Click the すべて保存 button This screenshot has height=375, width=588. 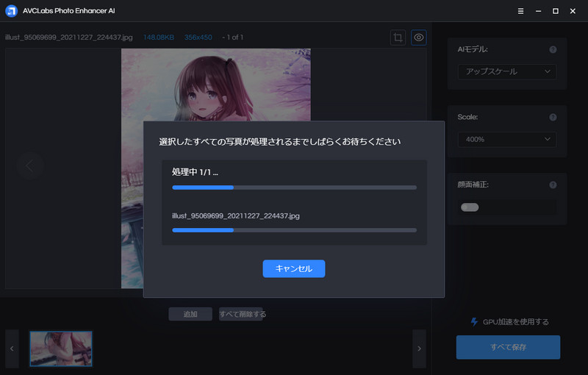coord(508,347)
